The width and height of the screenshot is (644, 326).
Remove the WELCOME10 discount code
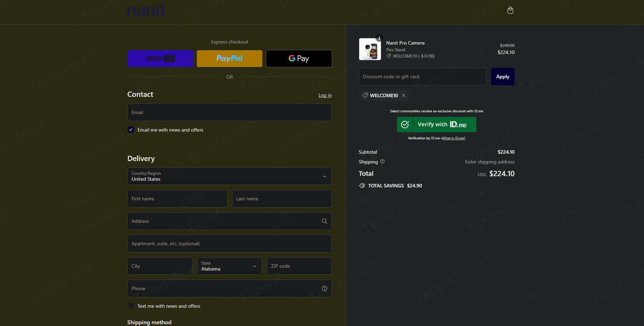[404, 95]
